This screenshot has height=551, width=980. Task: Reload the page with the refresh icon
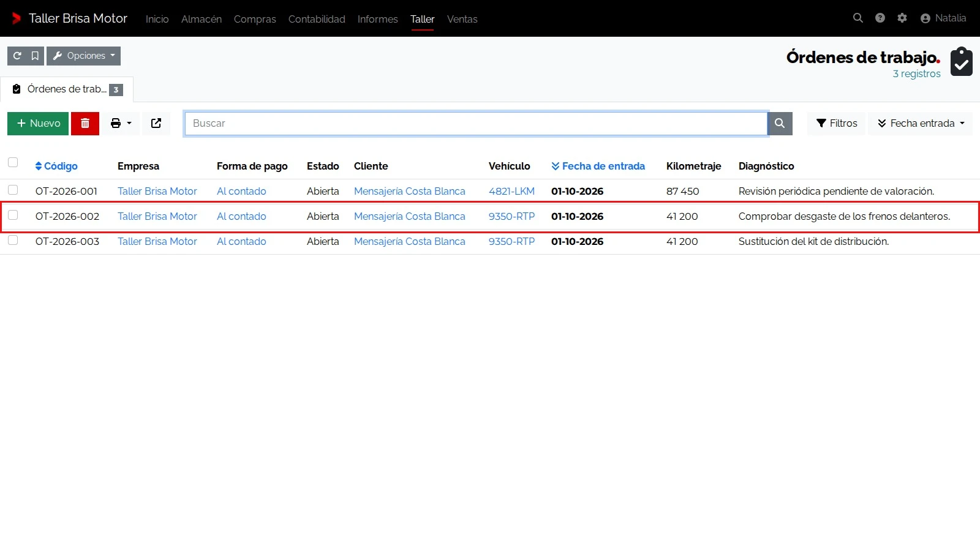tap(17, 56)
